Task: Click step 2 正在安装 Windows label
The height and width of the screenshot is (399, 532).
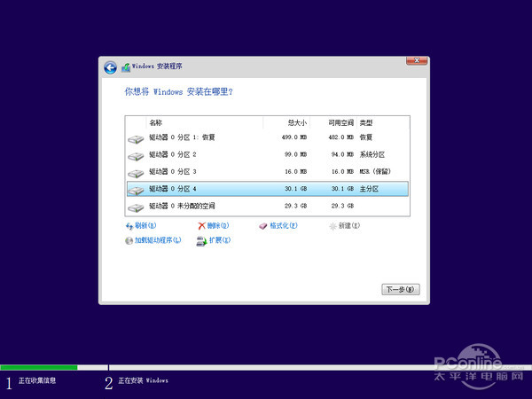Action: (x=143, y=380)
